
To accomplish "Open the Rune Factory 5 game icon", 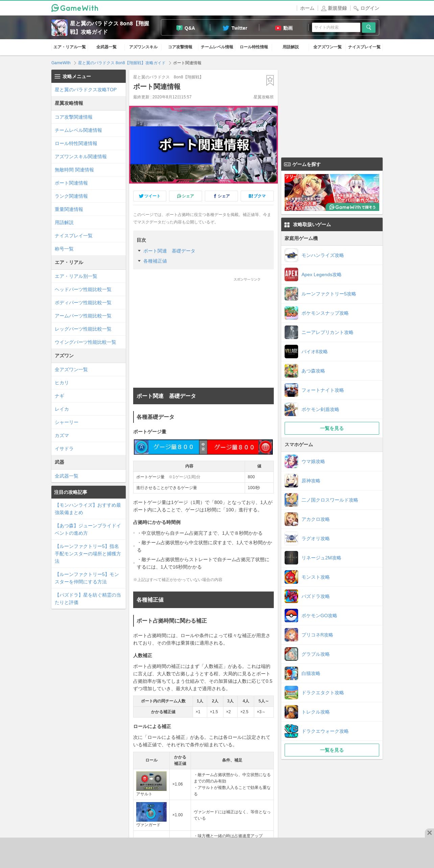I will coord(291,294).
